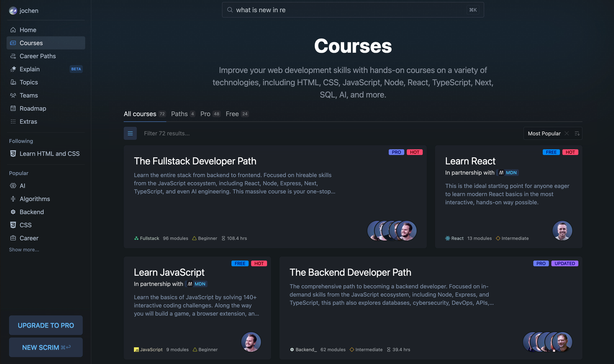Click Backend Path instructor avatars group
The image size is (614, 364).
(547, 342)
